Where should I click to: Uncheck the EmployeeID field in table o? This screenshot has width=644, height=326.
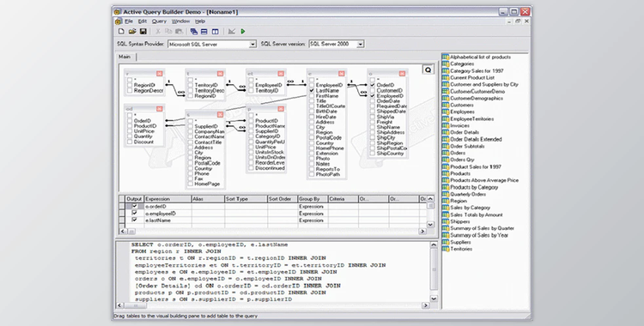(373, 96)
